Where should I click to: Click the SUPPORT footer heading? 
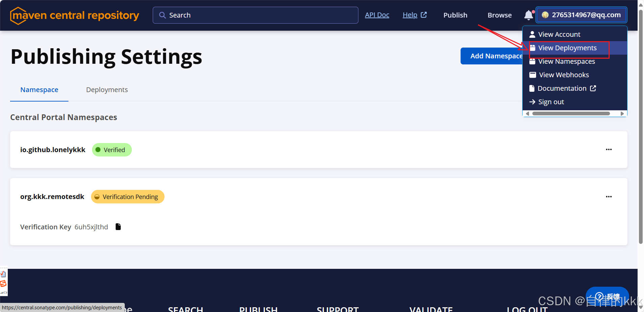point(338,309)
